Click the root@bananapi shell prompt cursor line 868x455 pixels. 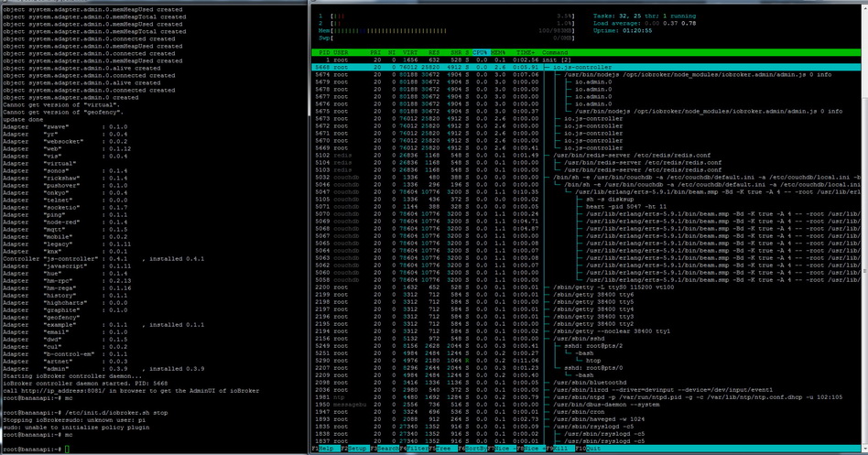(37, 450)
